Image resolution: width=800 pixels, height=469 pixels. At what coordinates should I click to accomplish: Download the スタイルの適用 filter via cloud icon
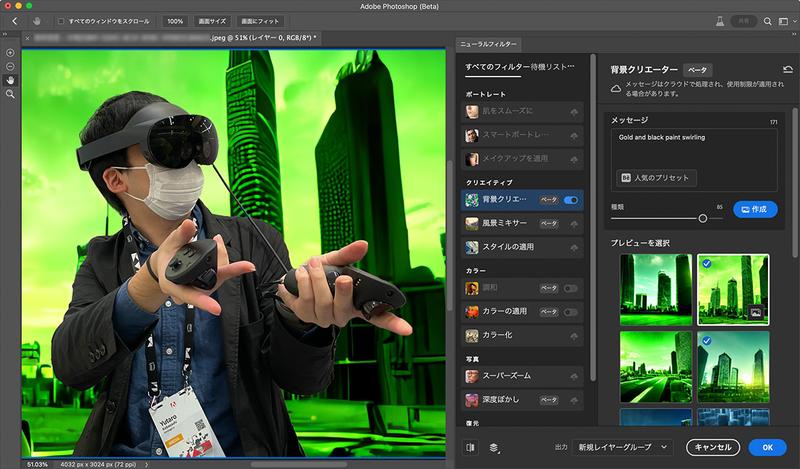click(x=574, y=248)
